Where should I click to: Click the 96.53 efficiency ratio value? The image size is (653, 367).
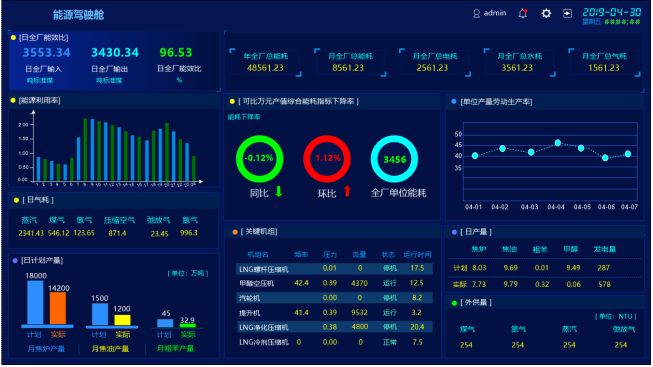tap(176, 52)
